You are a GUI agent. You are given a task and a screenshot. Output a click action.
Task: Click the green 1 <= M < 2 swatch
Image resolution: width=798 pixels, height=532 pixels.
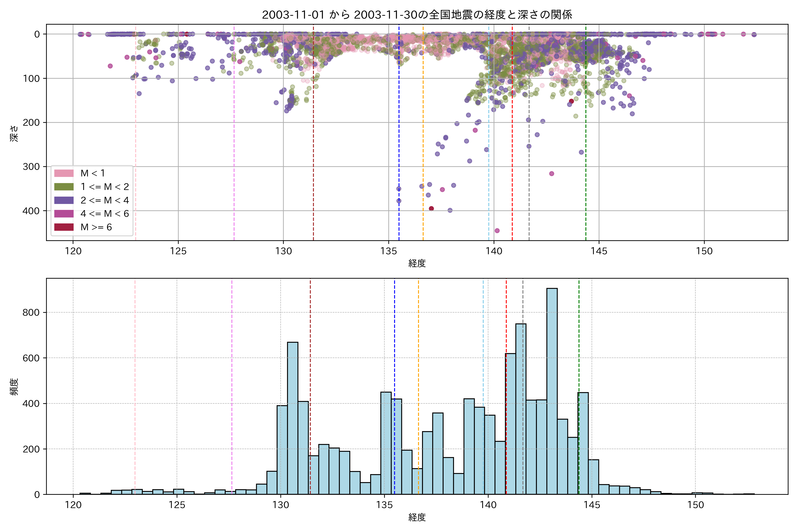(64, 187)
